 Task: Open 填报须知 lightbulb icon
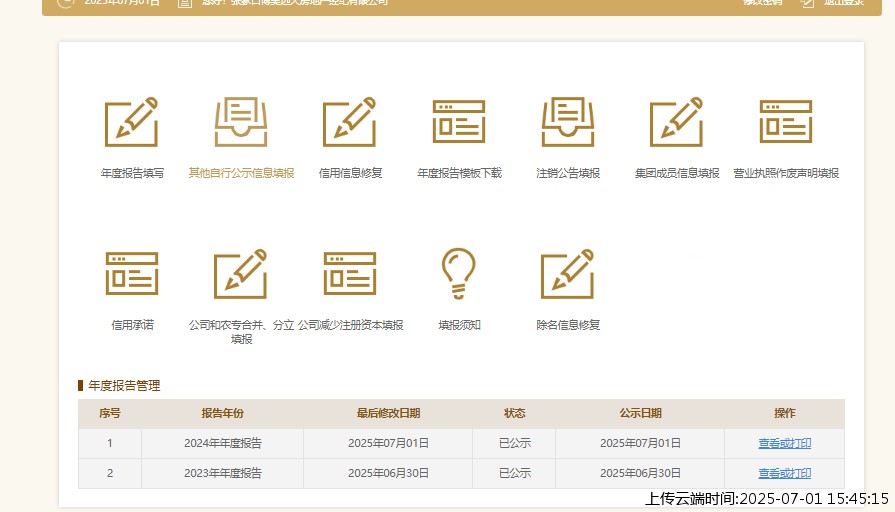459,273
